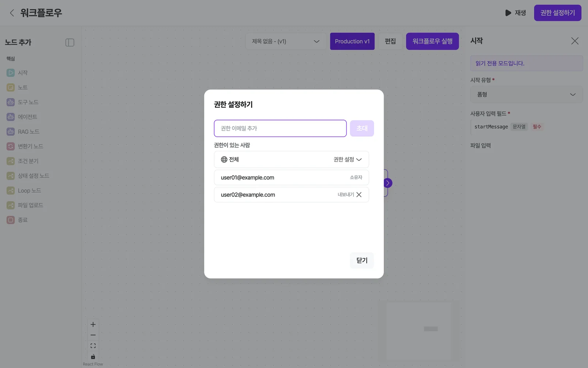
Task: Expand the 권한 설정 dropdown for 전체
Action: (x=347, y=159)
